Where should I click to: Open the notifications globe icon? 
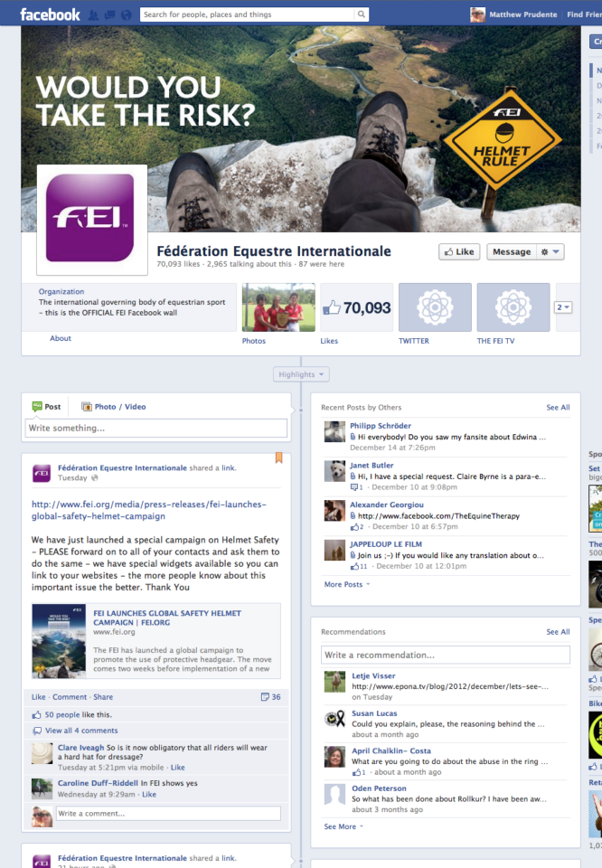coord(127,15)
